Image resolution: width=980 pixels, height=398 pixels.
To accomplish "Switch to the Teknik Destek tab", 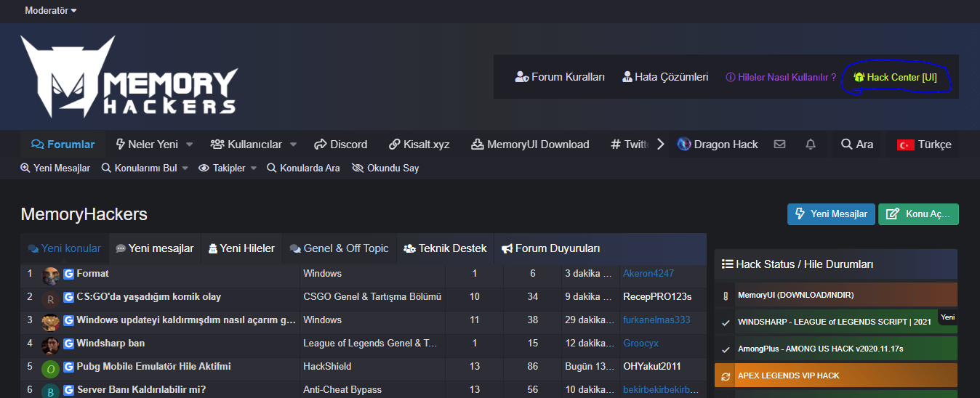I will click(446, 248).
